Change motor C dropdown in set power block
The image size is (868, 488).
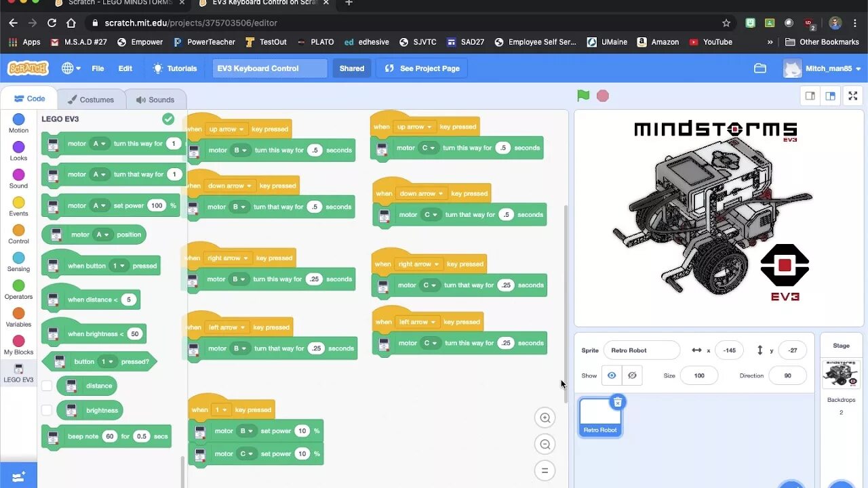coord(247,453)
